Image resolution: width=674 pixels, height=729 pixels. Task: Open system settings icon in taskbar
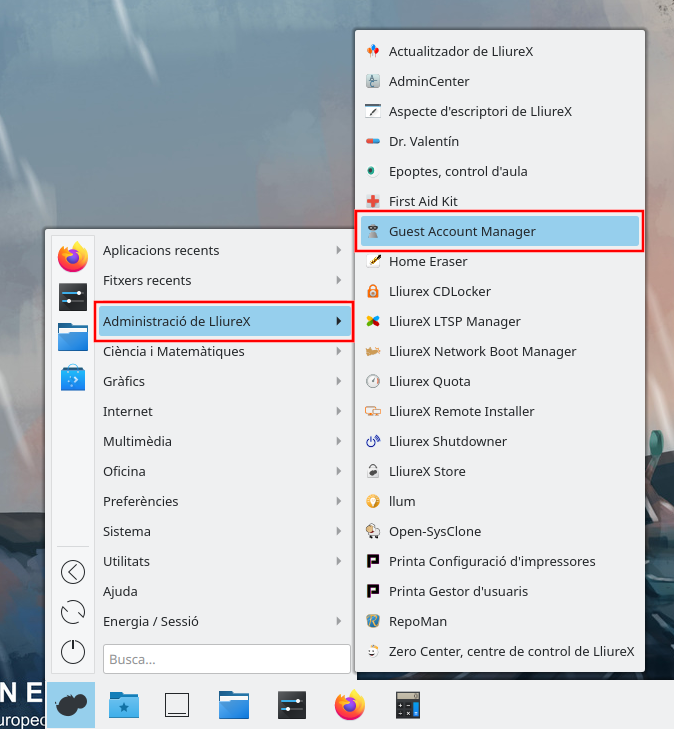point(292,705)
